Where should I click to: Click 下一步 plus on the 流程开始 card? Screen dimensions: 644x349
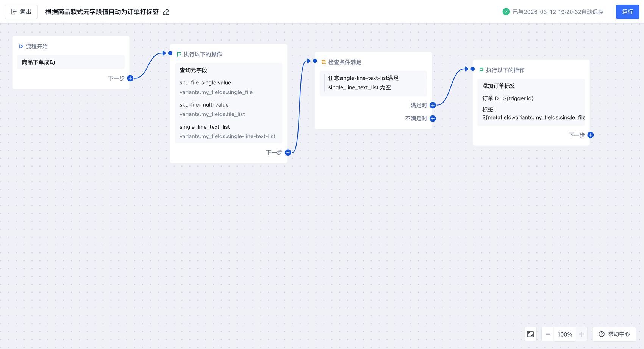130,78
